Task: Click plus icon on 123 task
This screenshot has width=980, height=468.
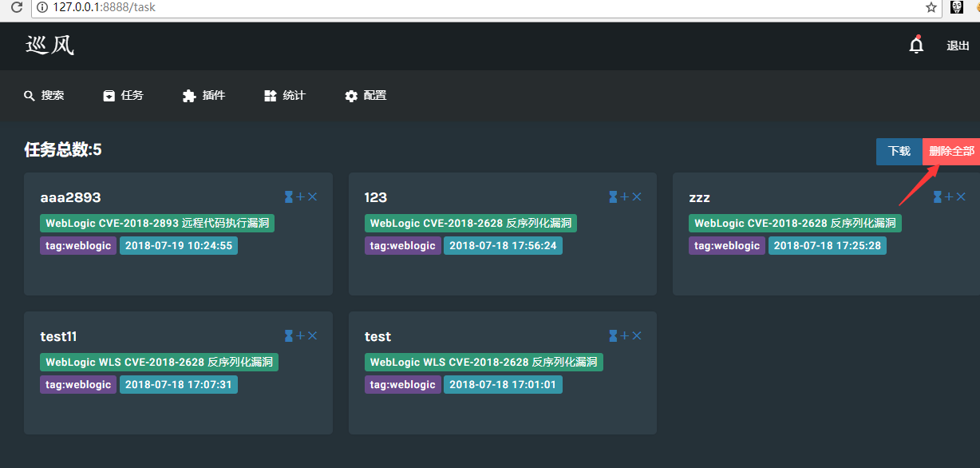Action: click(625, 196)
